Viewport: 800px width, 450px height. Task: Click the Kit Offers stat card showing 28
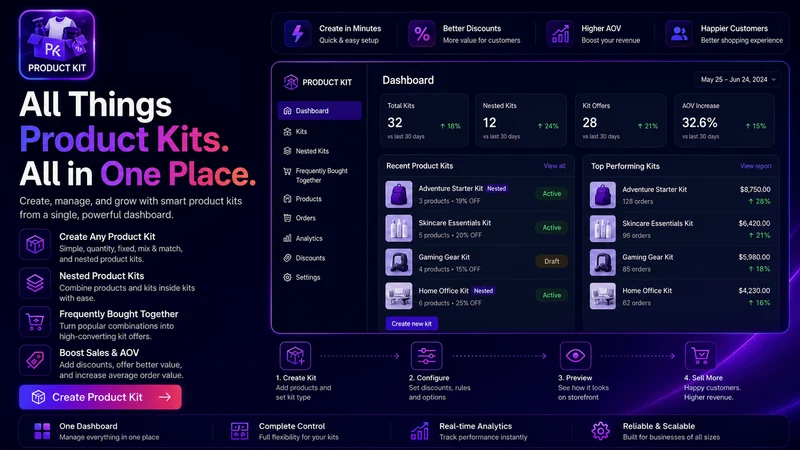[620, 120]
